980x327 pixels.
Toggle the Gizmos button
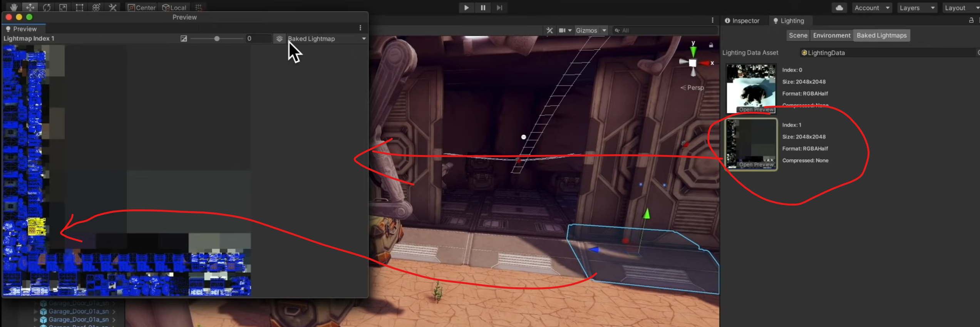tap(586, 30)
